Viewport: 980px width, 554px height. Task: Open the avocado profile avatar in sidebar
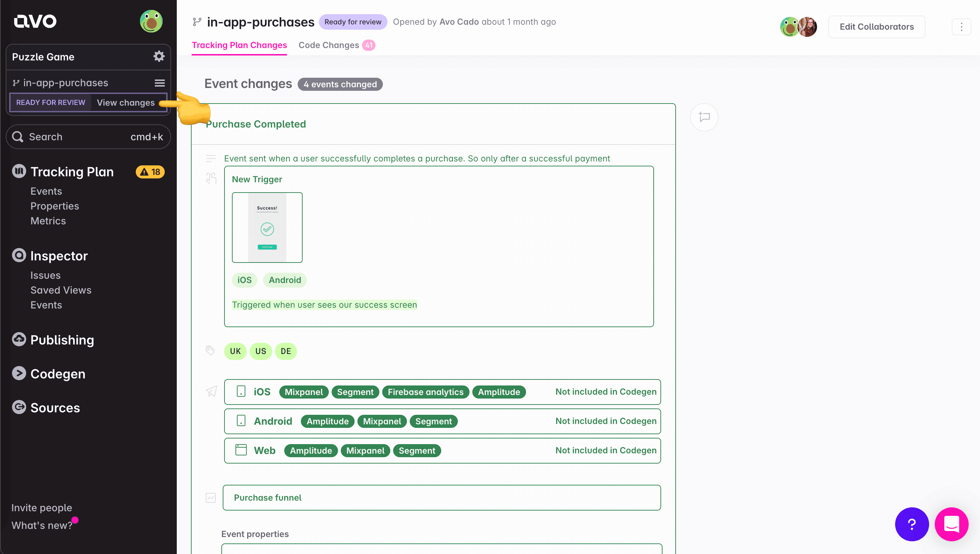pos(151,21)
